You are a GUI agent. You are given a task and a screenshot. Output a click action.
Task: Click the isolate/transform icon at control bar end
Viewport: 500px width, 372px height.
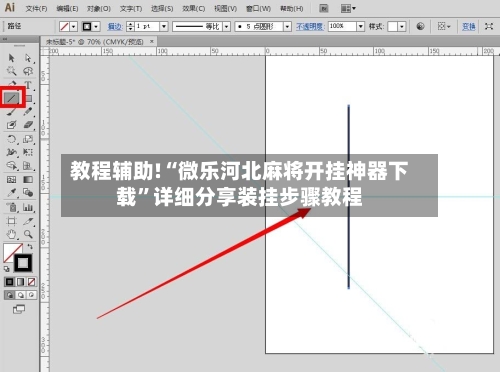tap(489, 26)
